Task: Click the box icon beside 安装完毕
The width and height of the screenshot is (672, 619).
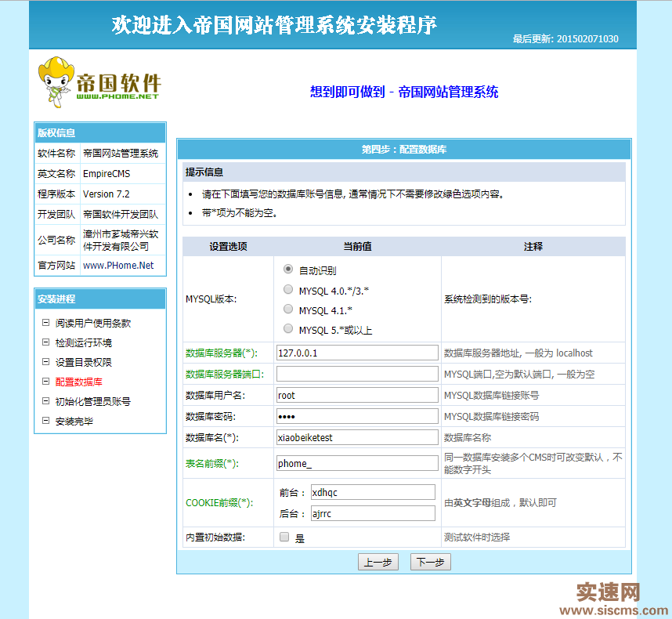Action: pyautogui.click(x=46, y=421)
